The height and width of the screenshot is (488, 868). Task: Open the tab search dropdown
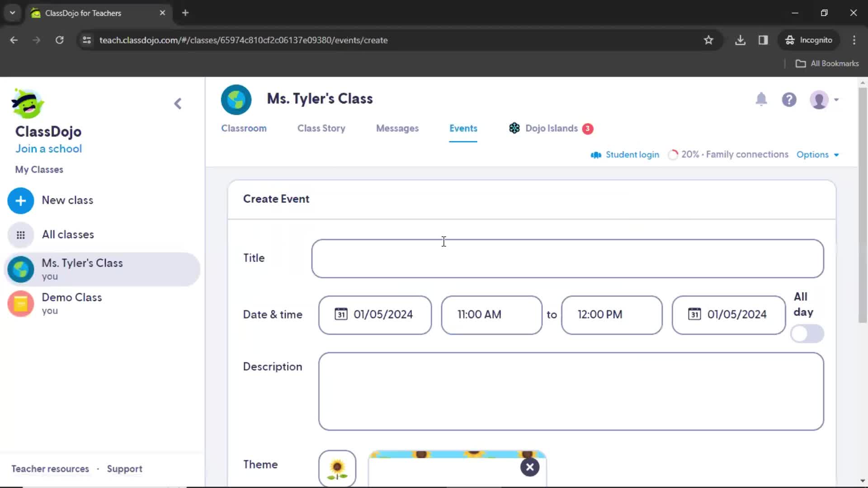pyautogui.click(x=13, y=13)
